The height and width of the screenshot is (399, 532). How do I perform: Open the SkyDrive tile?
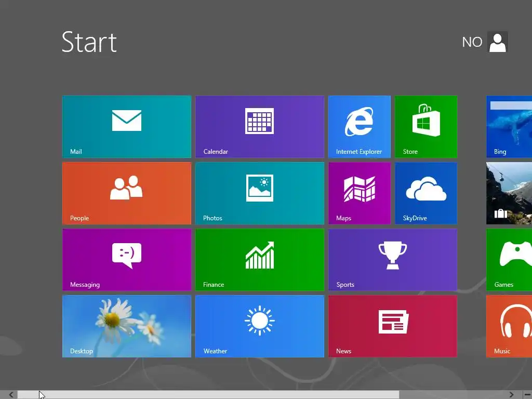coord(426,193)
